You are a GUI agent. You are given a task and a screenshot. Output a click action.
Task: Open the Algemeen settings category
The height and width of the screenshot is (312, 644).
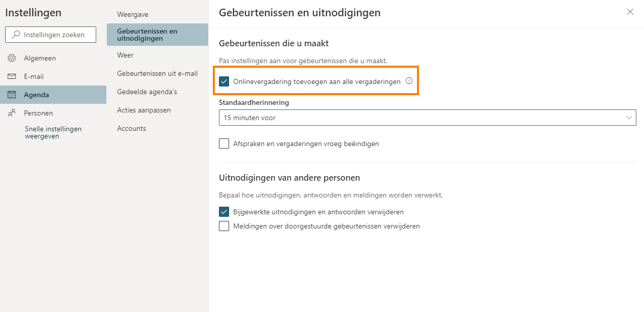[x=53, y=58]
